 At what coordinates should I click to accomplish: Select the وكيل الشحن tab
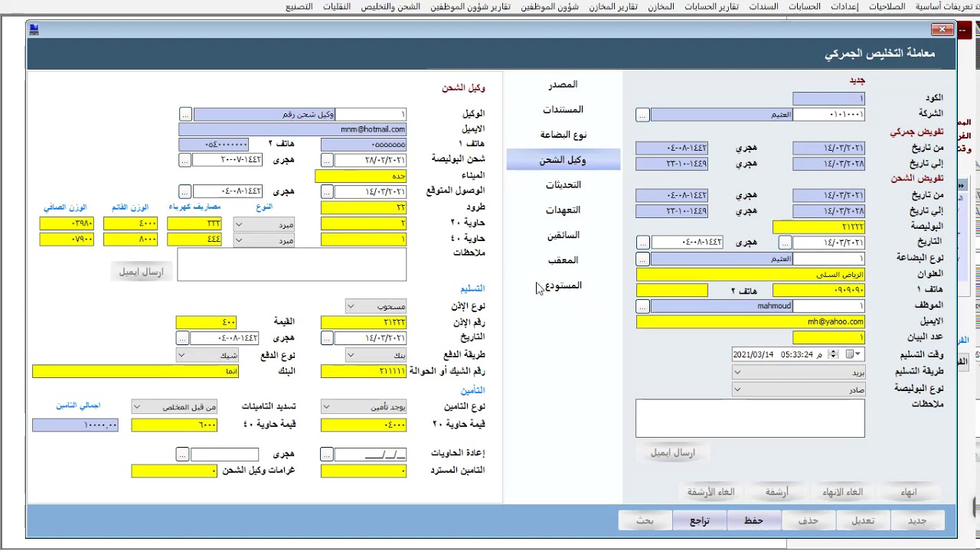coord(563,160)
